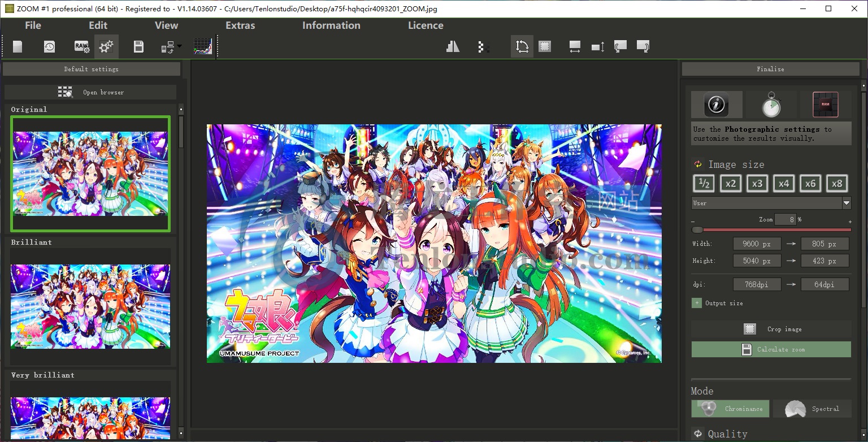
Task: Select the dashed selection rectangle toolbar icon
Action: point(545,46)
